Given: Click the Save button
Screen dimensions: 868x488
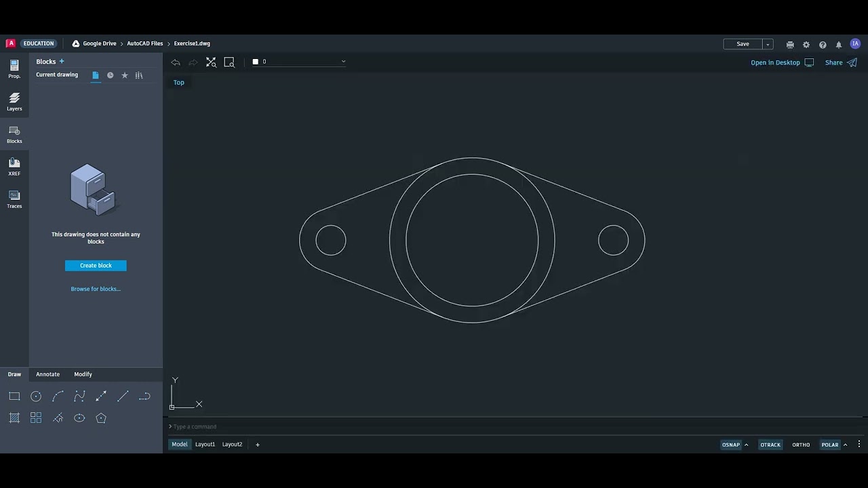Looking at the screenshot, I should pos(743,44).
